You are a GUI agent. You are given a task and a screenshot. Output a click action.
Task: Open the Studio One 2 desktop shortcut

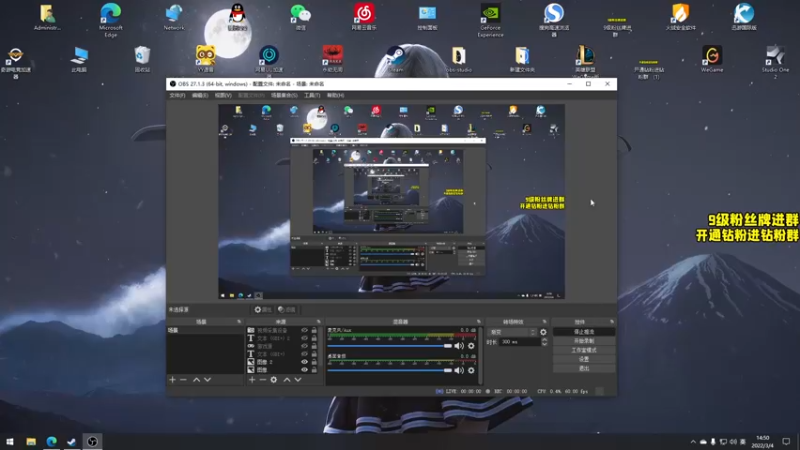pos(775,62)
